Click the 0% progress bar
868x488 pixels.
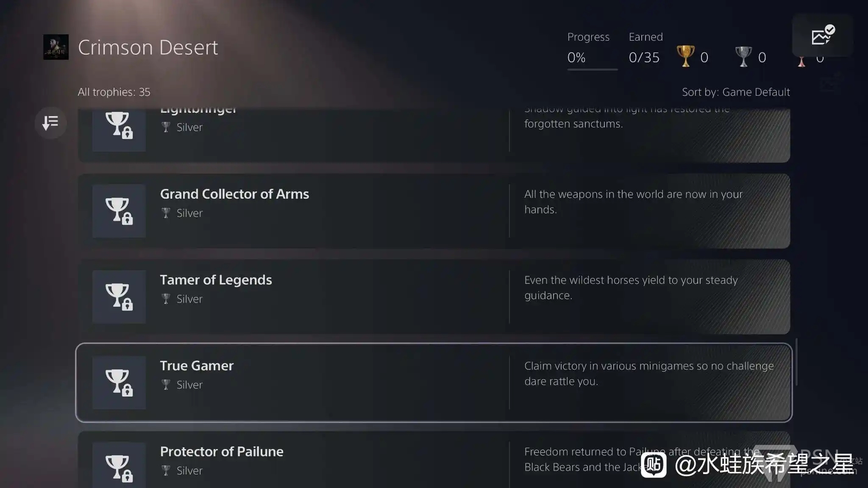tap(592, 69)
